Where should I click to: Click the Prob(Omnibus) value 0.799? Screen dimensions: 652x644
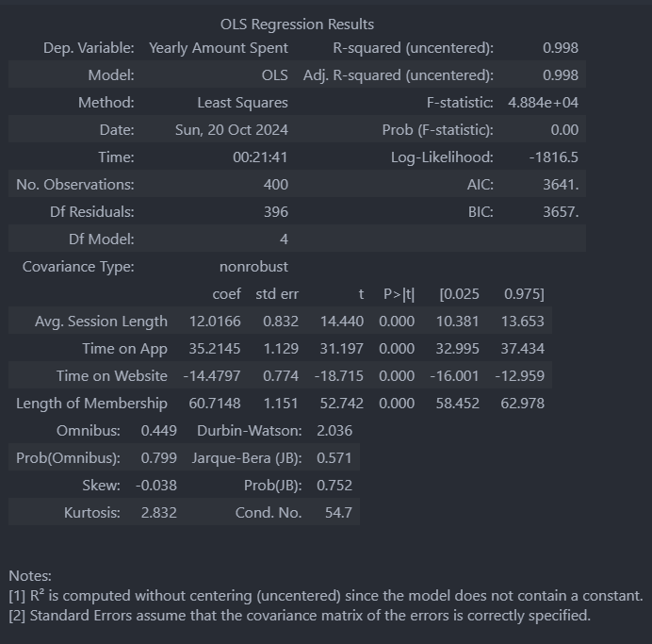click(x=159, y=458)
